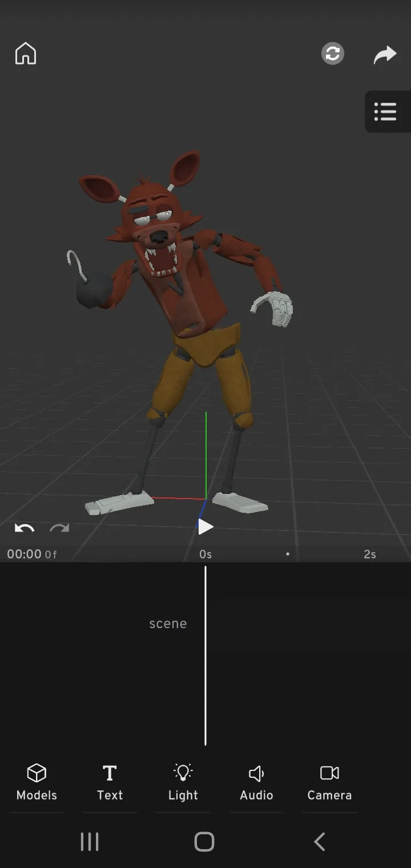Play the animation
This screenshot has height=868, width=411.
205,527
